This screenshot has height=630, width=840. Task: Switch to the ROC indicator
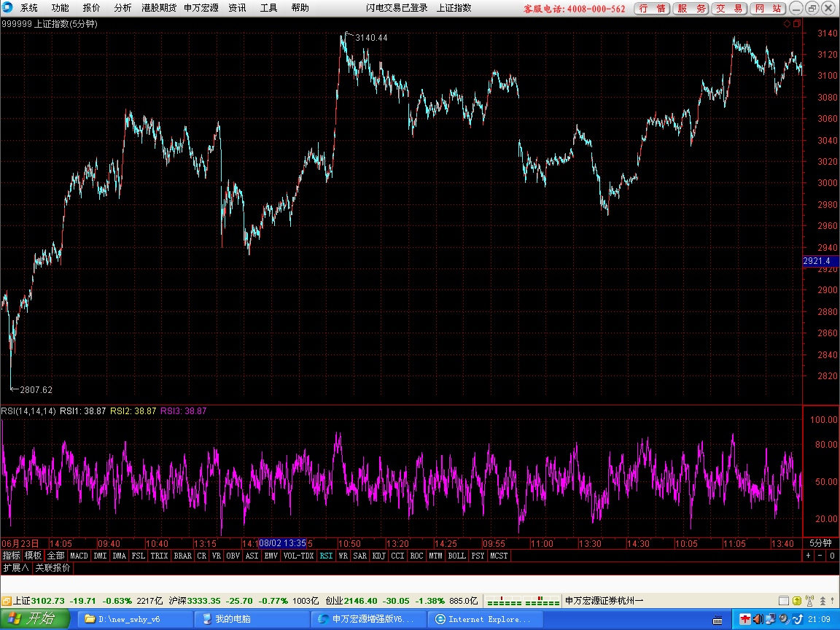click(x=416, y=556)
